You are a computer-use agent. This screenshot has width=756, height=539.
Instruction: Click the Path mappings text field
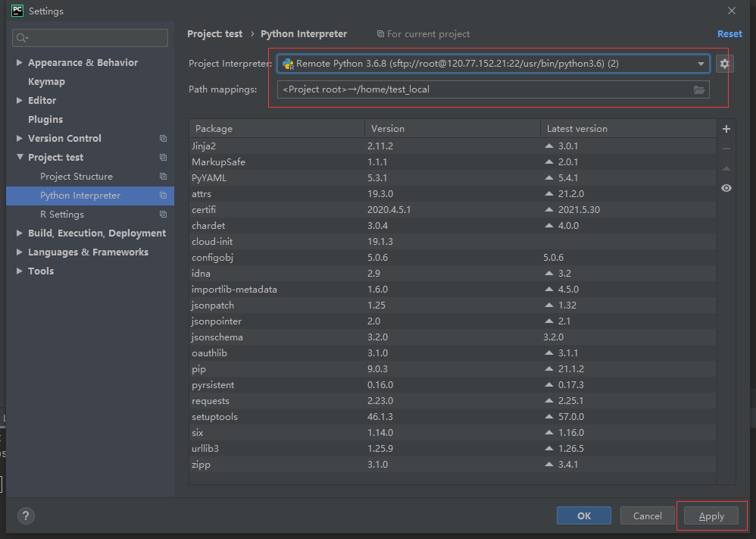492,89
